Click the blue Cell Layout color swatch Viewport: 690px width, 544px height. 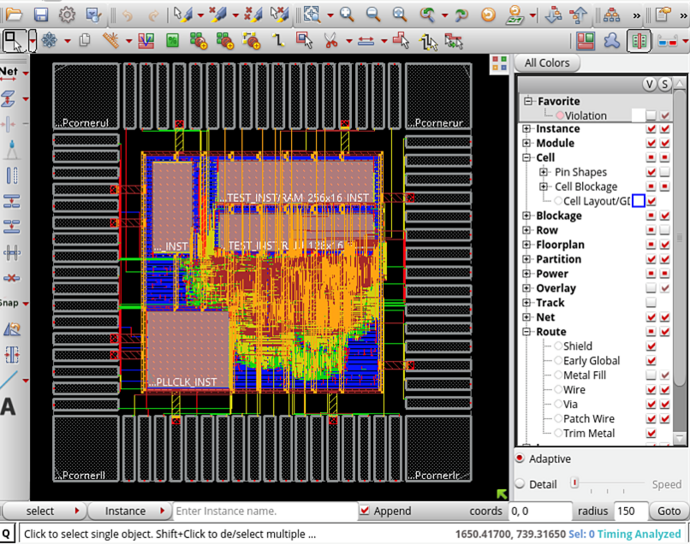pyautogui.click(x=638, y=201)
